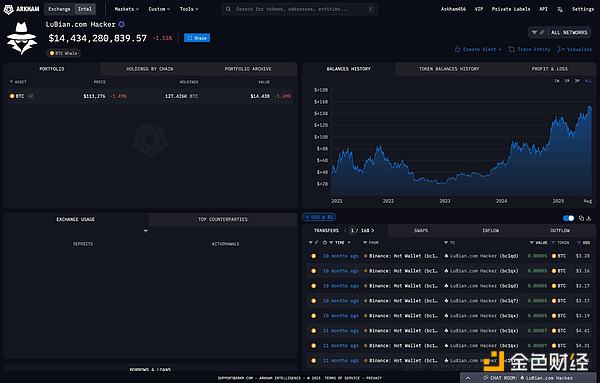This screenshot has width=600, height=383.
Task: Remove the USD ≥ $1 filter chip
Action: pos(307,217)
